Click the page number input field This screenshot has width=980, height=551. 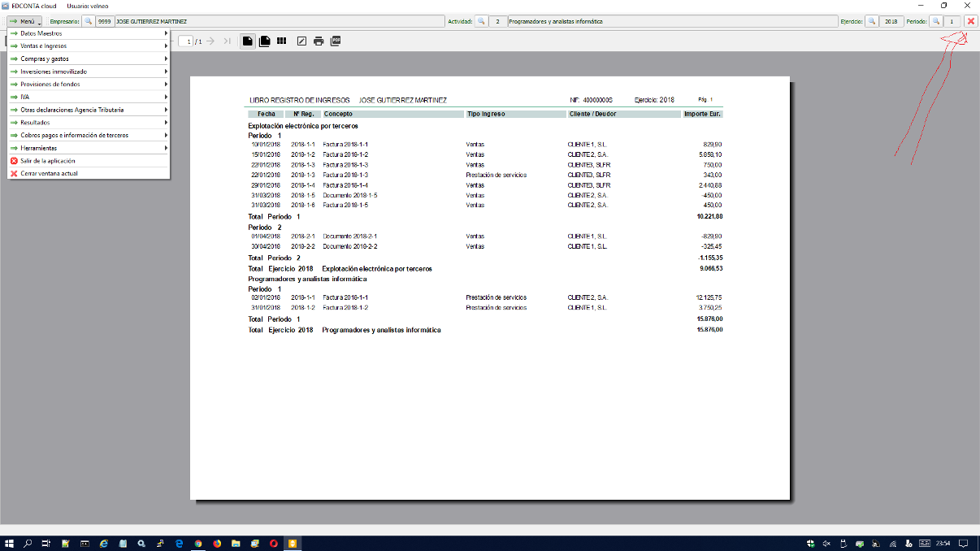186,41
